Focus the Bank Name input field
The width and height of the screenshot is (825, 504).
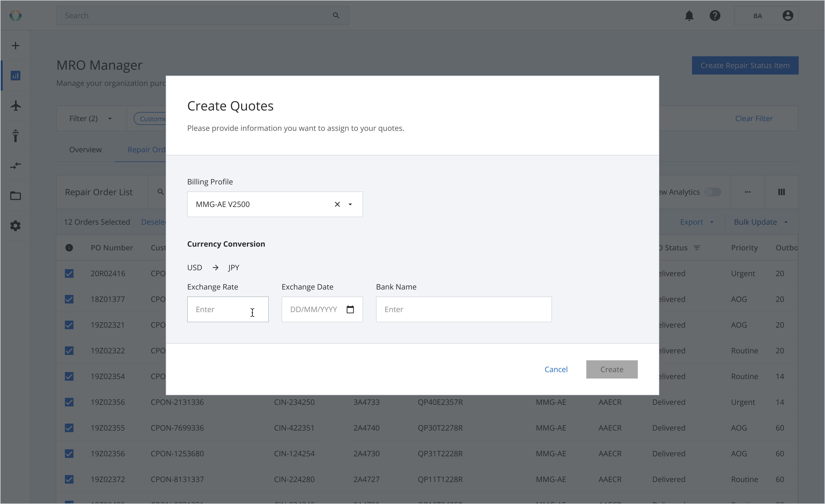point(464,309)
